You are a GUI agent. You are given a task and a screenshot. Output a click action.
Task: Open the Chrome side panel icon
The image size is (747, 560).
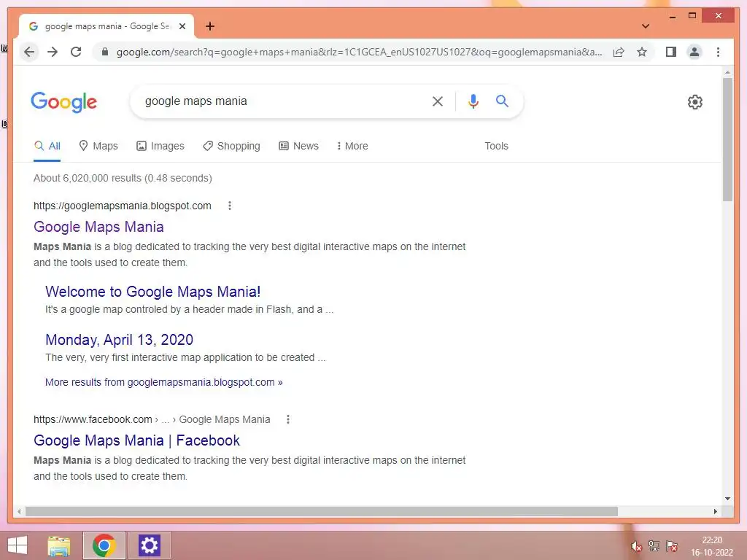671,52
